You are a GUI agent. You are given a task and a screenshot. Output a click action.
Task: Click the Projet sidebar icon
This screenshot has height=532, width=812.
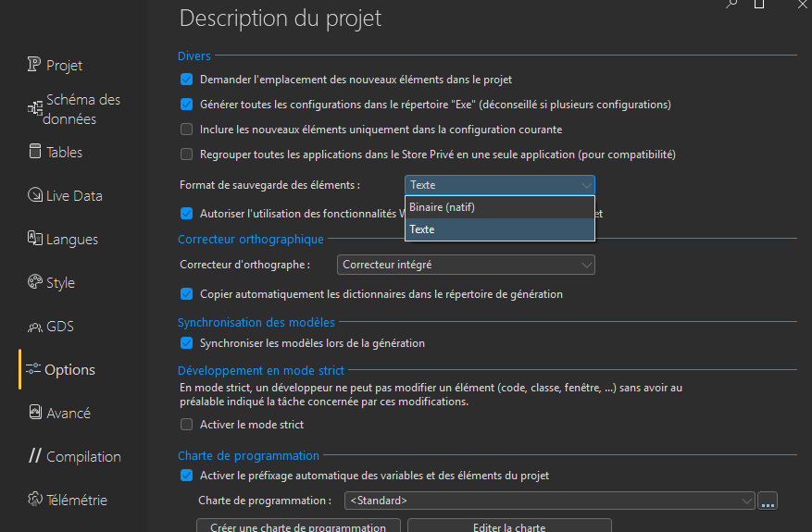pyautogui.click(x=34, y=65)
